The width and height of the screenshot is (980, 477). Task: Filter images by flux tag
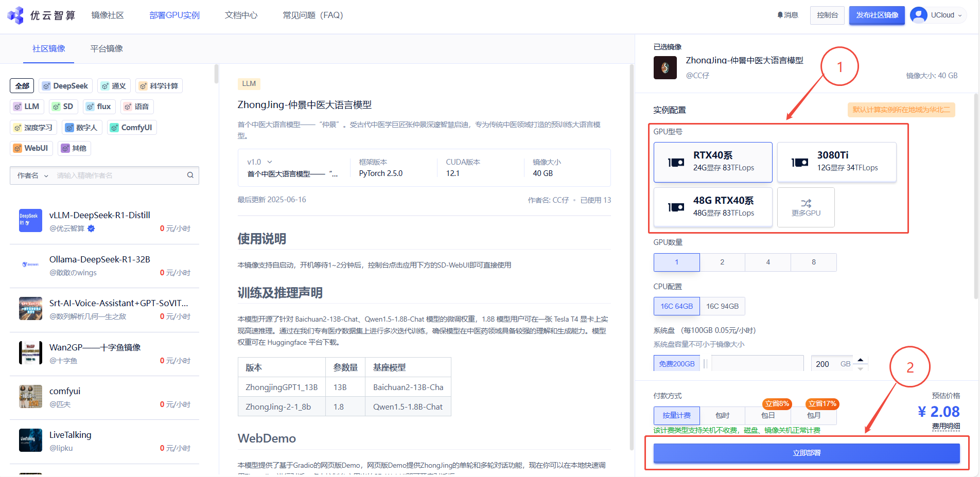click(x=99, y=107)
